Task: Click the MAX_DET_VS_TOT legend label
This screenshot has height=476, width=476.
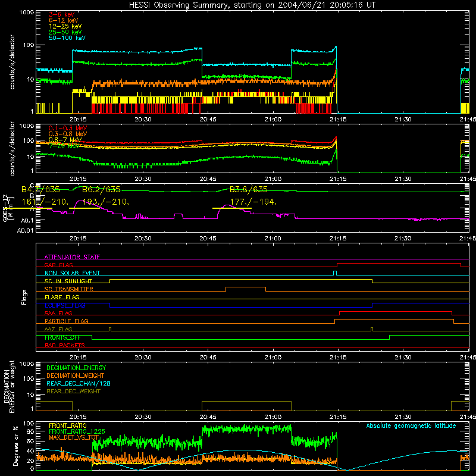Action: click(x=74, y=437)
